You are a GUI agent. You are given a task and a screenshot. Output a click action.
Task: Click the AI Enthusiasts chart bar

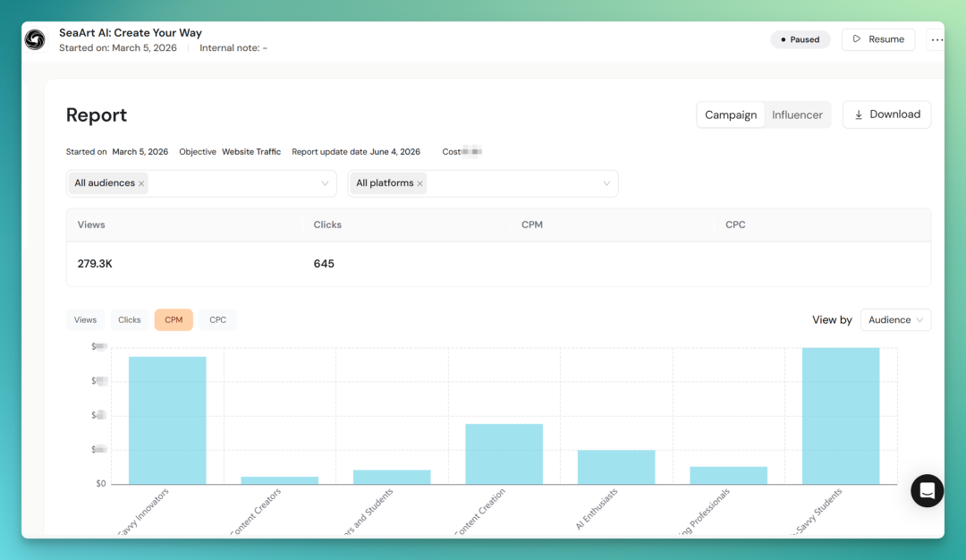coord(616,467)
